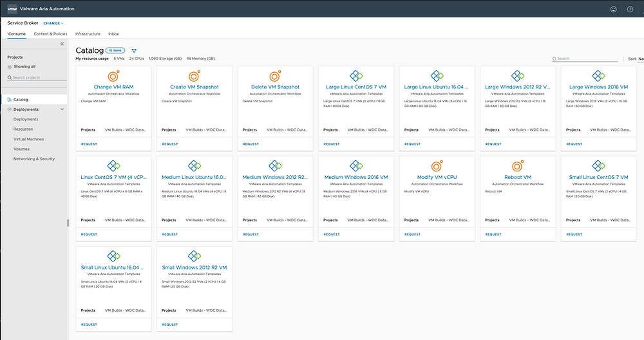Open Deployments sub-item in sidebar
This screenshot has width=644, height=340.
click(x=26, y=119)
